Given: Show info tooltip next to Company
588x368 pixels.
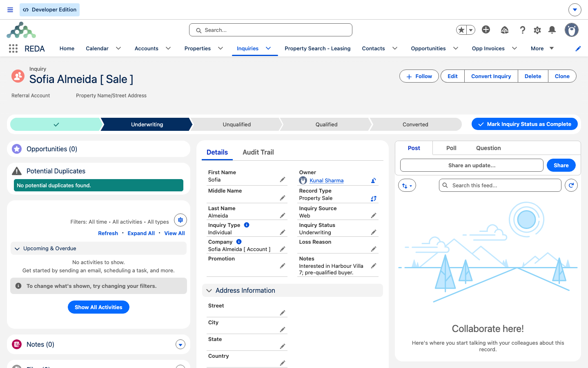Looking at the screenshot, I should 239,242.
